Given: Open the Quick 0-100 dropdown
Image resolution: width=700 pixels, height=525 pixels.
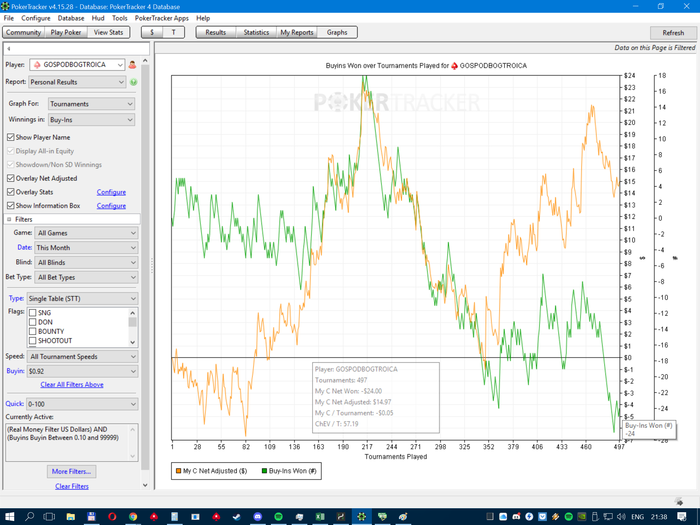Looking at the screenshot, I should click(82, 404).
